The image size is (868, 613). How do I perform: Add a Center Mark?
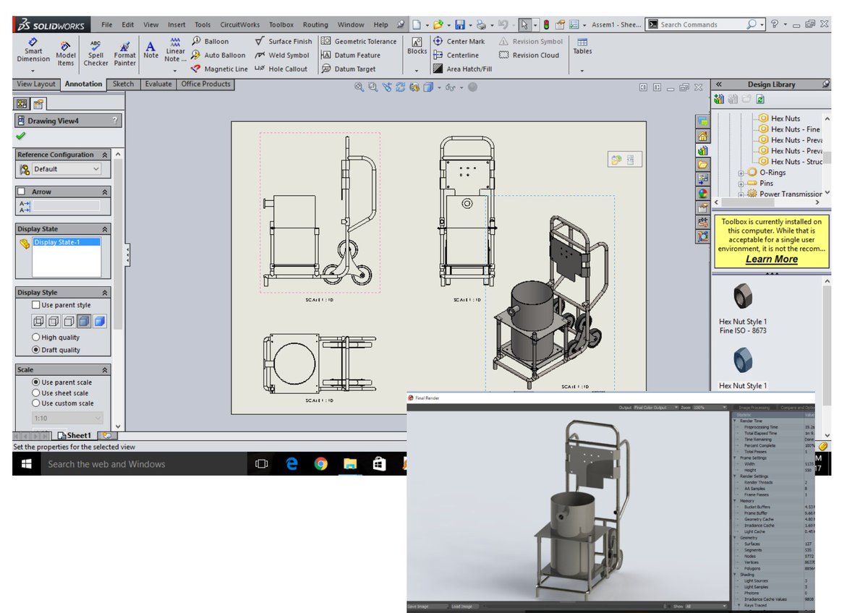[x=459, y=41]
